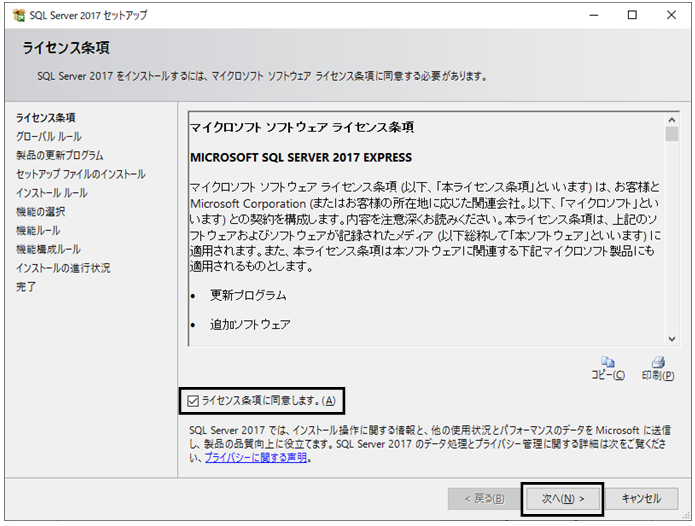Select ライセンス条項 step in sidebar

[x=46, y=118]
